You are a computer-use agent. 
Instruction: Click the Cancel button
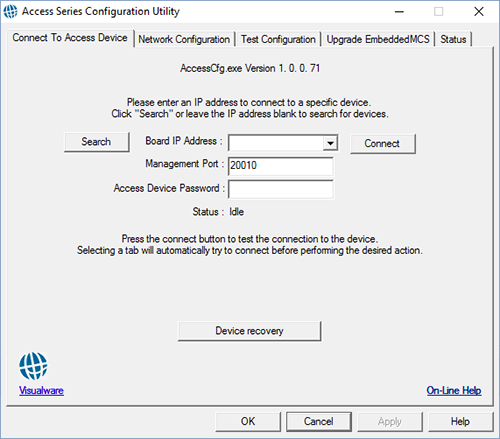coord(319,422)
